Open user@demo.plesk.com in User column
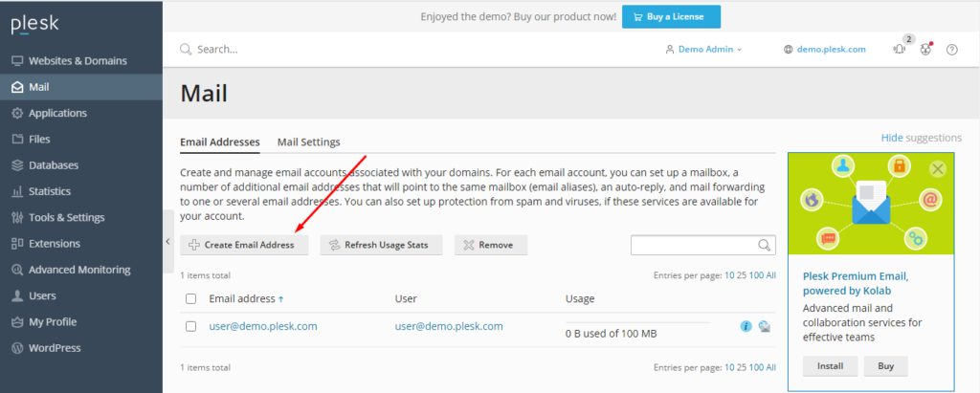The height and width of the screenshot is (393, 980). tap(449, 326)
